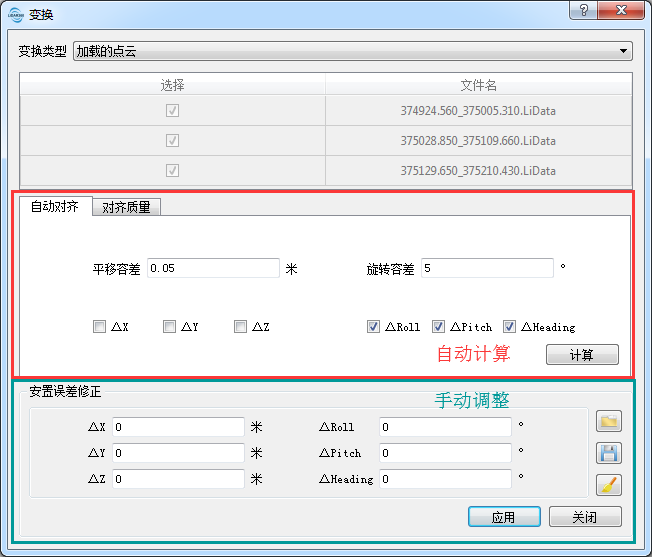
Task: Focus the △Roll correction input field
Action: pyautogui.click(x=445, y=427)
